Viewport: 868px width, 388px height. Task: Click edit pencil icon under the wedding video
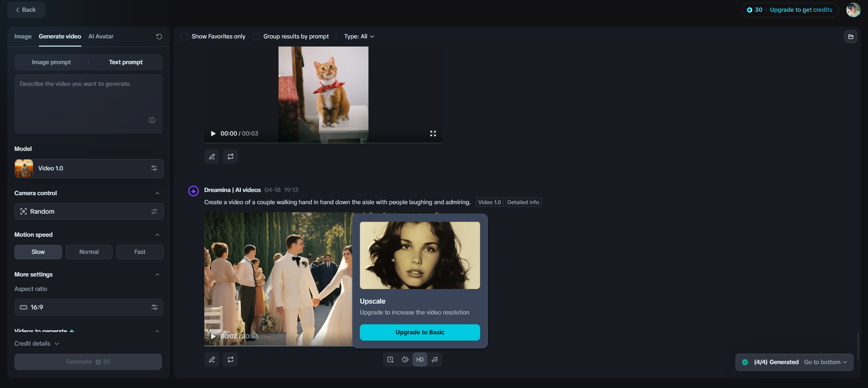pyautogui.click(x=212, y=360)
